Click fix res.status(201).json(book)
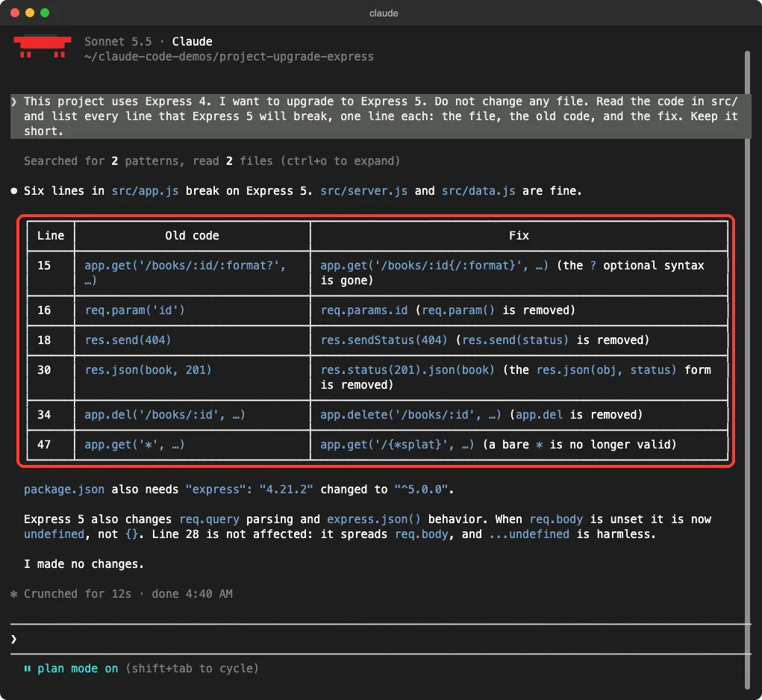Image resolution: width=762 pixels, height=700 pixels. [x=407, y=370]
